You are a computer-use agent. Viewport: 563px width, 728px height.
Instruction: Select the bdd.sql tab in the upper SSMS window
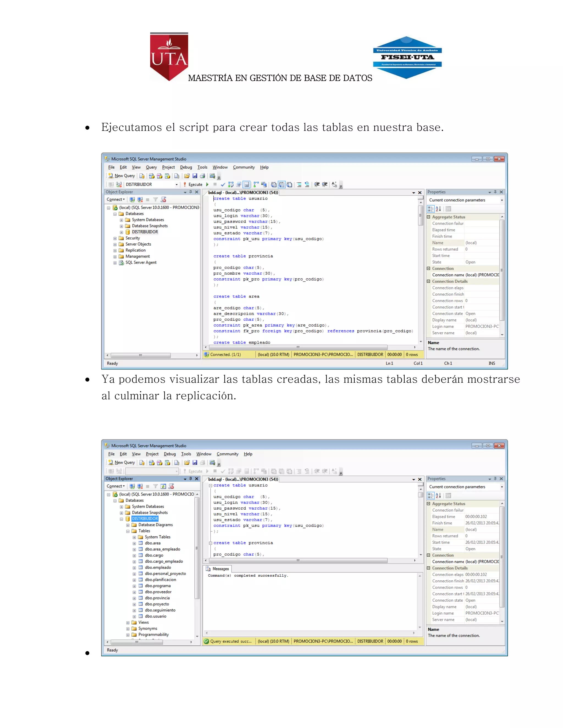(x=243, y=193)
